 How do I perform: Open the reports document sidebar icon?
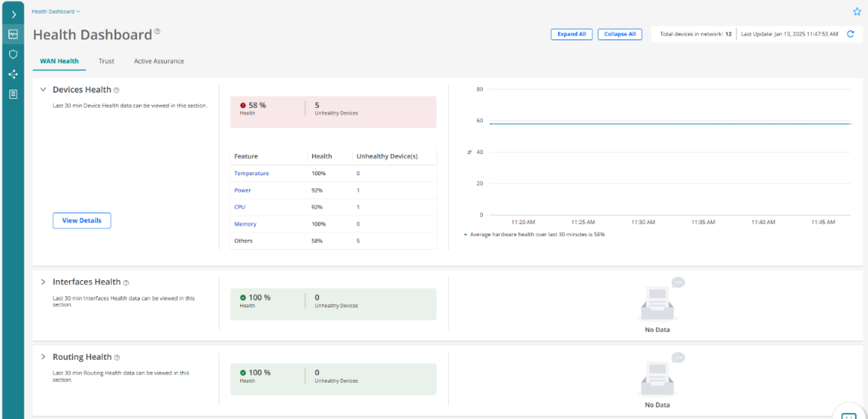(x=13, y=94)
